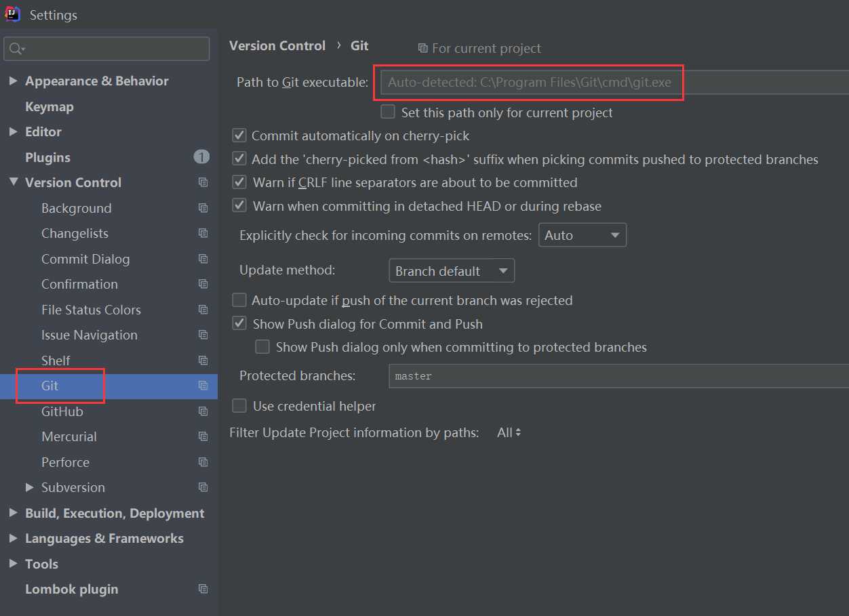
Task: Click project-level icon beside Background
Action: point(203,208)
